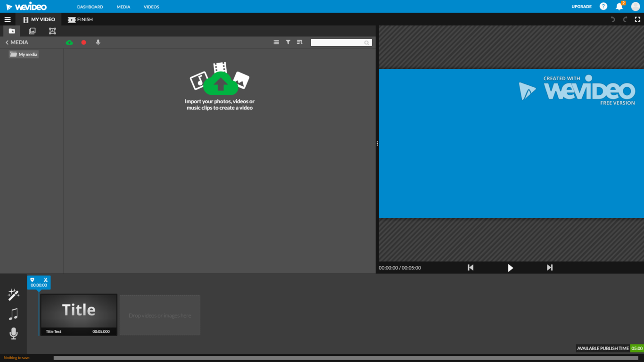
Task: Open MEDIA in the top navigation
Action: point(124,7)
